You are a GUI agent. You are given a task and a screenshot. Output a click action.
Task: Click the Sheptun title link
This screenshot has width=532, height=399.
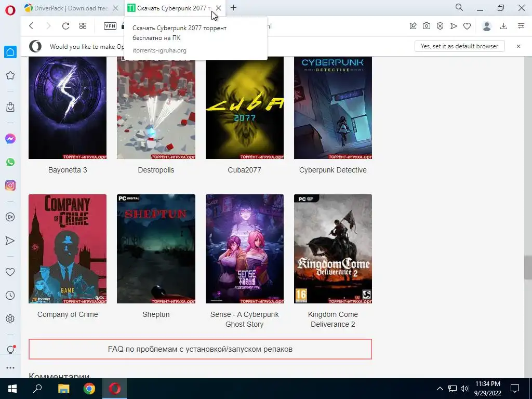[x=156, y=314]
